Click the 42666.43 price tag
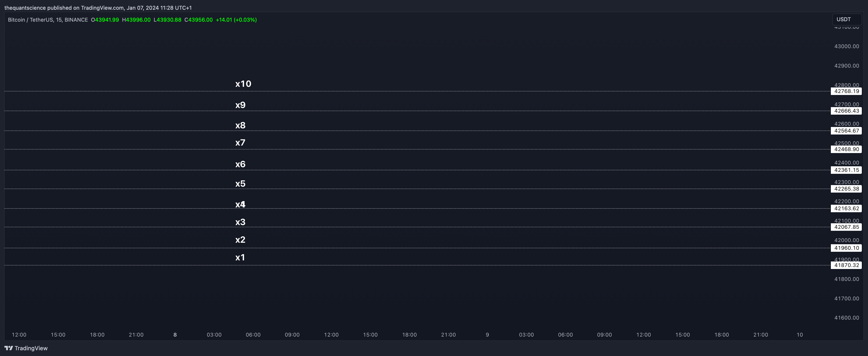Screen dimensions: 868x356 846,111
